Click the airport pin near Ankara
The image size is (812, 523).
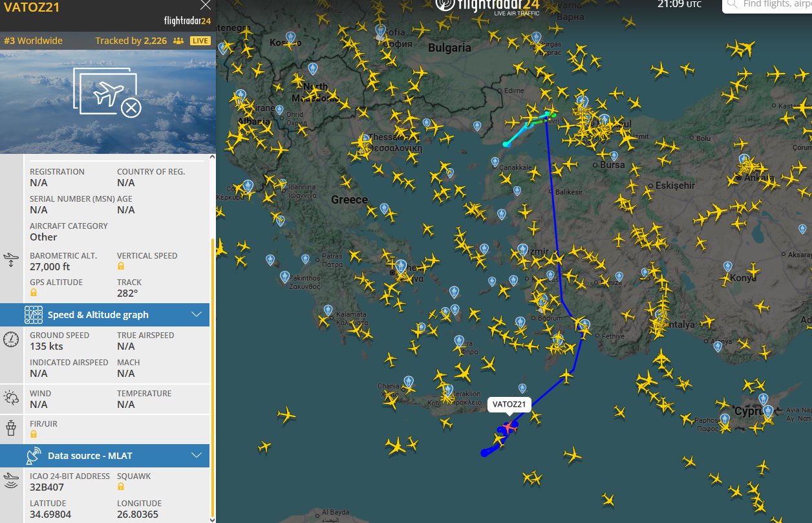[x=744, y=160]
